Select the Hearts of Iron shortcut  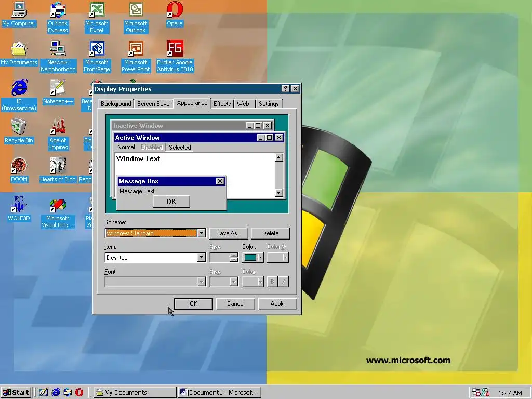click(x=58, y=170)
